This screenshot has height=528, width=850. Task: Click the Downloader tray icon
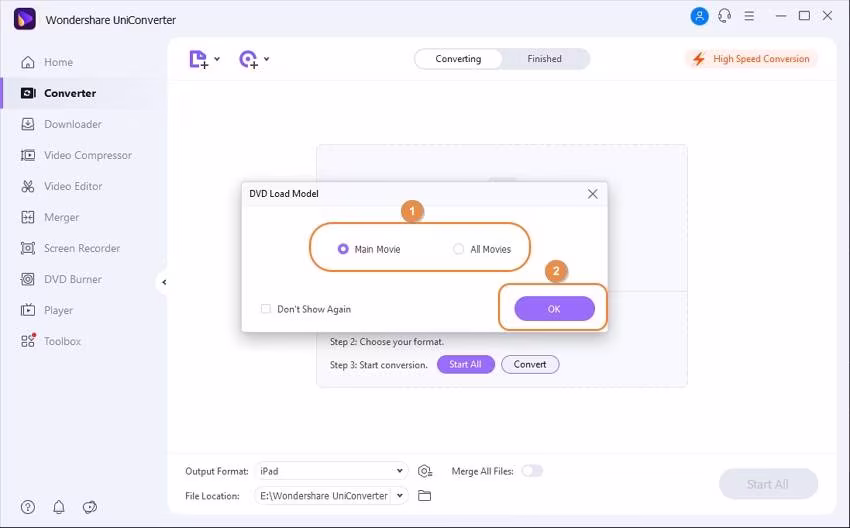tap(28, 124)
